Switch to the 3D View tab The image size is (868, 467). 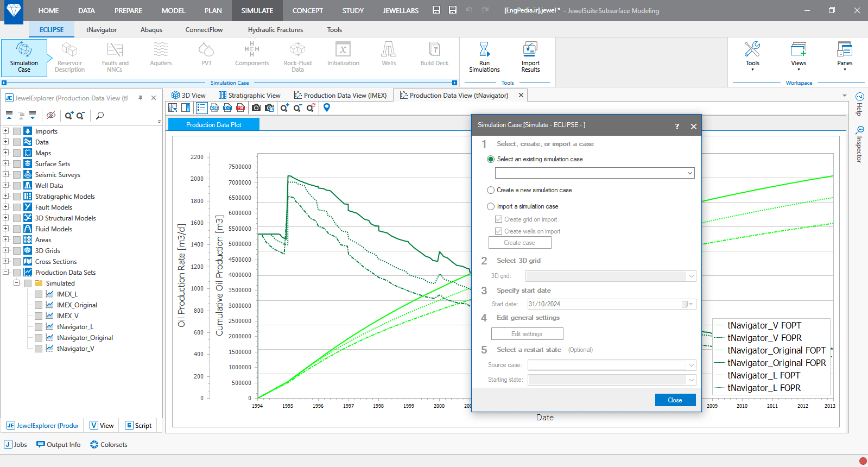188,95
